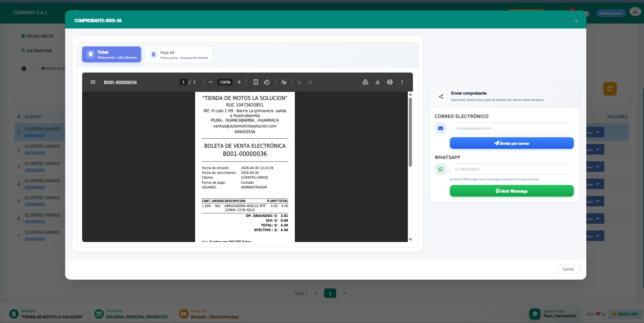
Task: Go to the next page of results
Action: coord(344,293)
